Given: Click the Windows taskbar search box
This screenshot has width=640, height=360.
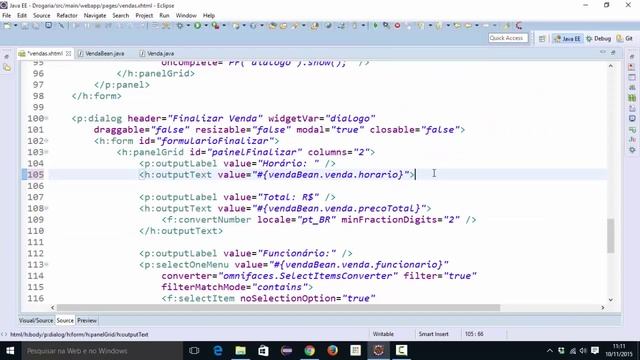Looking at the screenshot, I should click(102, 351).
